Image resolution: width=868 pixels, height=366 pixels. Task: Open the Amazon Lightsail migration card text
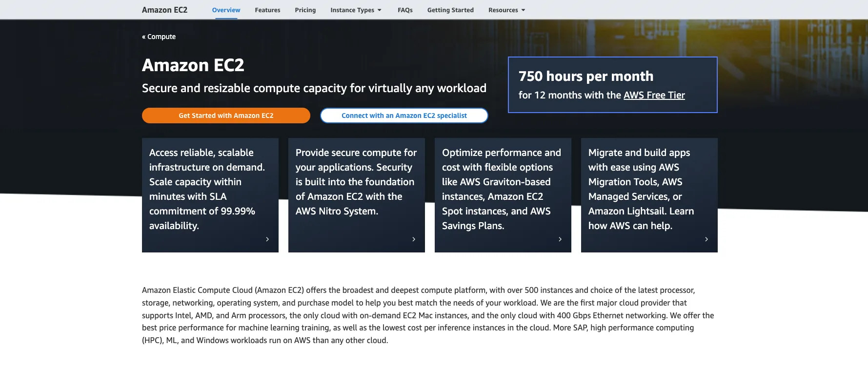click(x=641, y=189)
